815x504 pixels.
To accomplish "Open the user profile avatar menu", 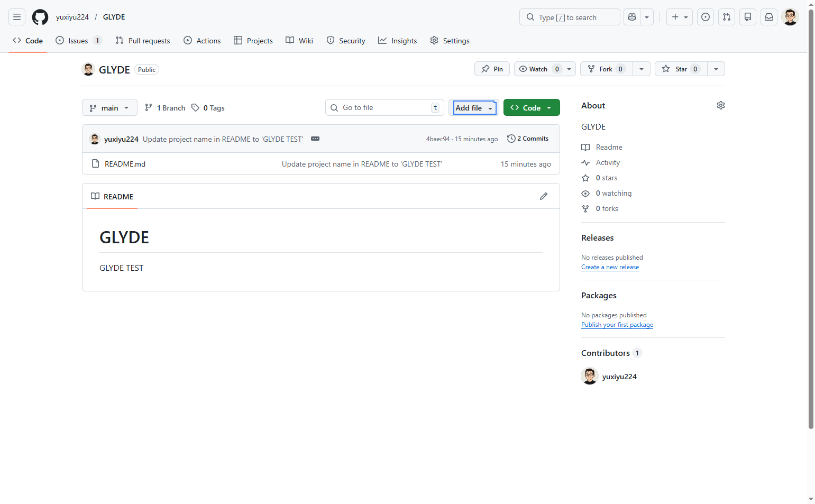I will (x=790, y=17).
